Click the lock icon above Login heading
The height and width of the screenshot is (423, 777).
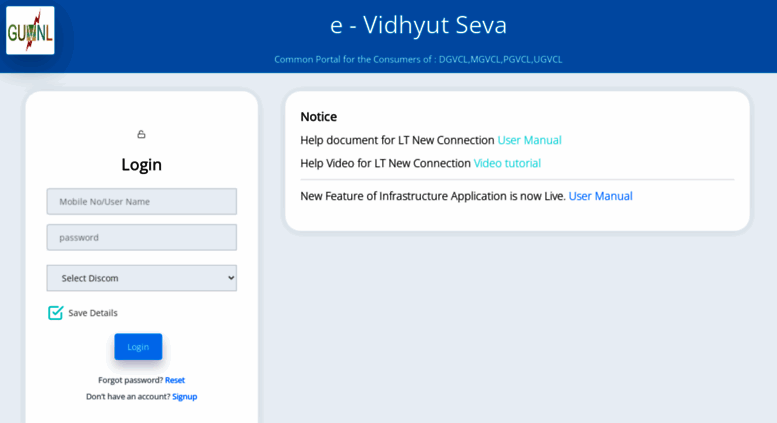[141, 134]
